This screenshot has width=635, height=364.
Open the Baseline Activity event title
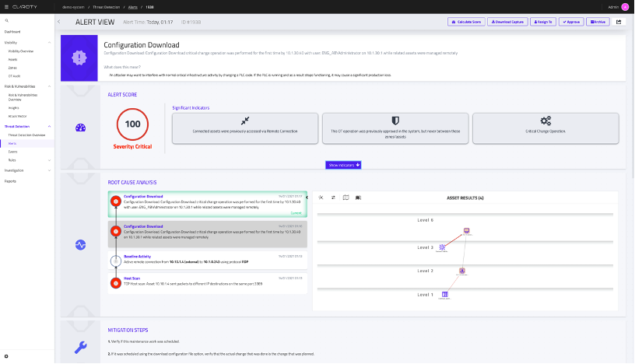click(137, 257)
